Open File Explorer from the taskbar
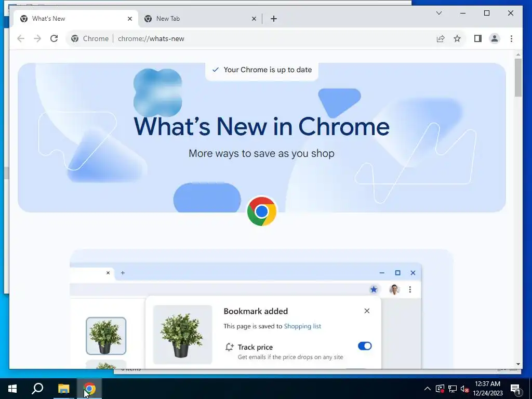 coord(63,389)
